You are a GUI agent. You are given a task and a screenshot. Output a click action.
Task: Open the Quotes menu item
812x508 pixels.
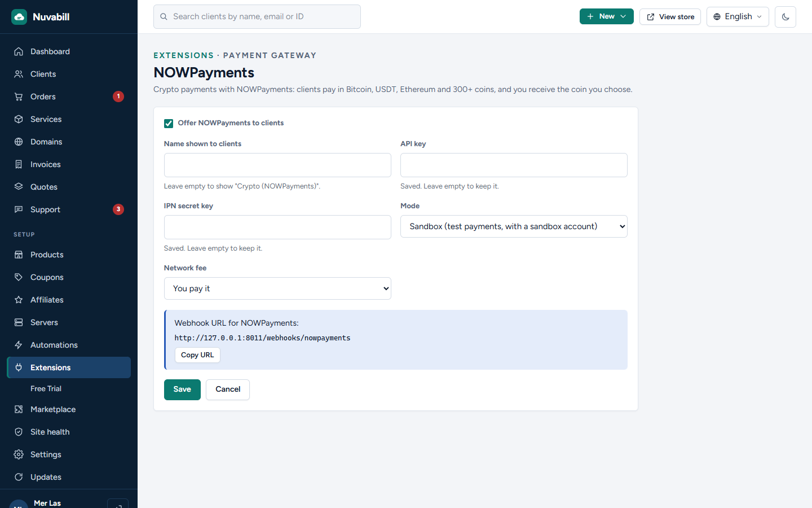69,187
